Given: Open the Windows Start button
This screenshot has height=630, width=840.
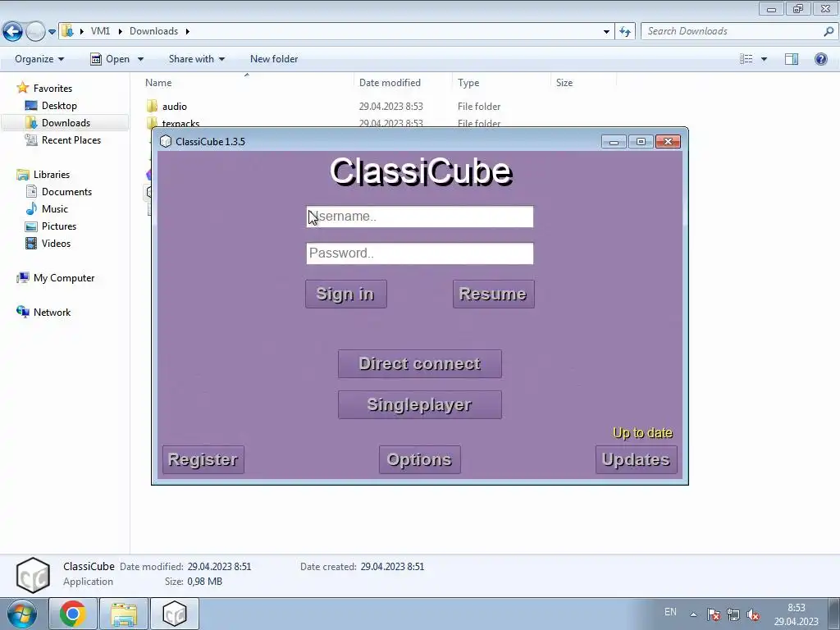Looking at the screenshot, I should click(22, 614).
